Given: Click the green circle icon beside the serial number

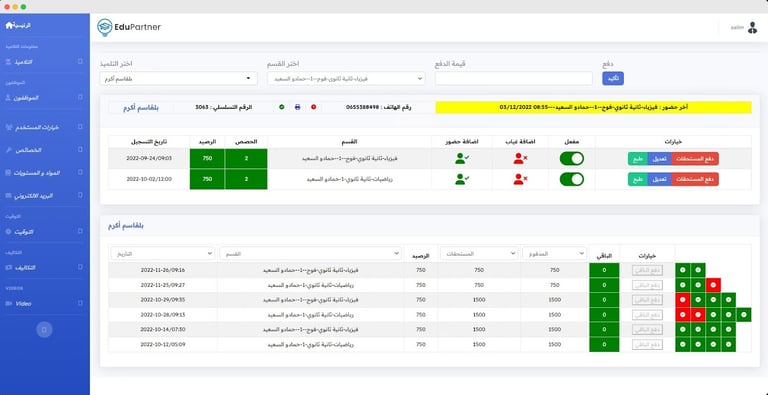Looking at the screenshot, I should 281,107.
